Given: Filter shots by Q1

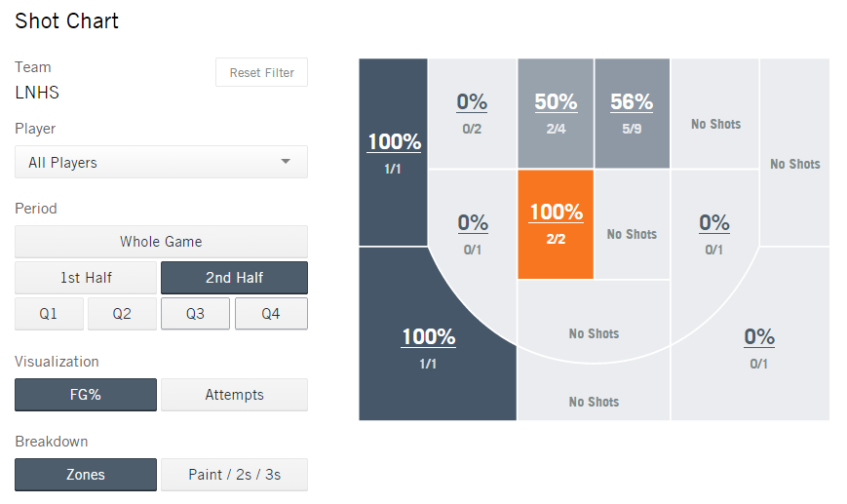Looking at the screenshot, I should pos(49,314).
